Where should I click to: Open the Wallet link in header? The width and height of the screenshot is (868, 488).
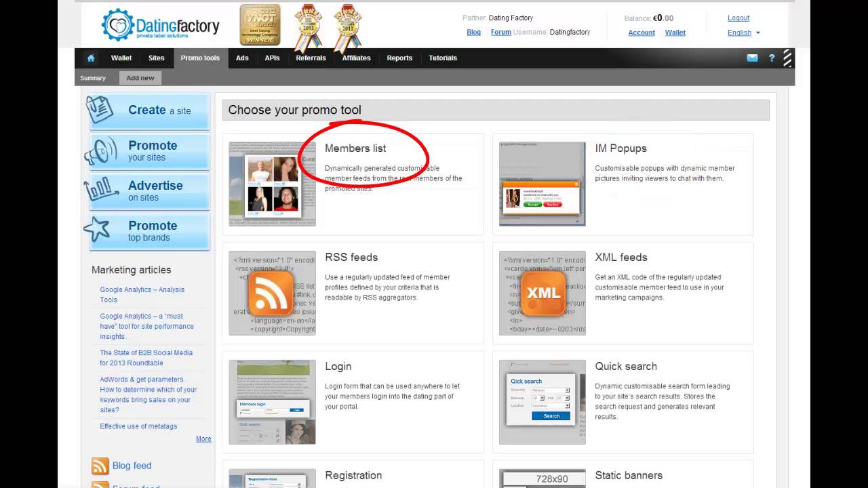coord(675,33)
